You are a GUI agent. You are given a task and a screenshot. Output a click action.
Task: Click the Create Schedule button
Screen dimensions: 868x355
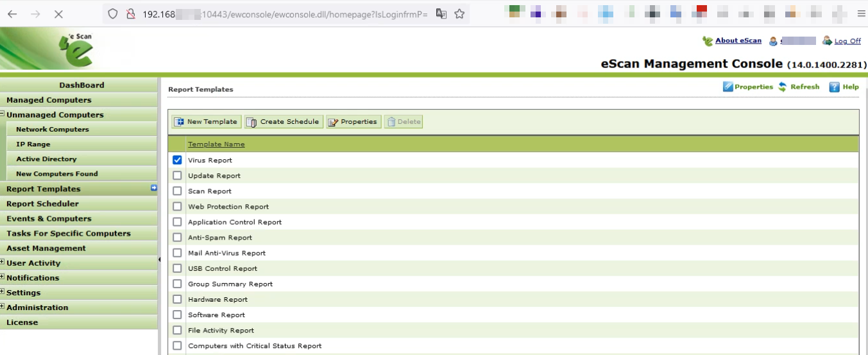(283, 121)
